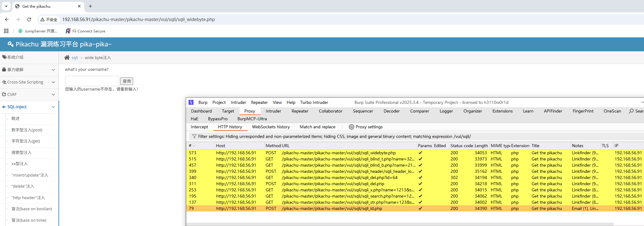Click the Burp search magnifier icon
Screen dimensions: 644x226
tap(631, 111)
